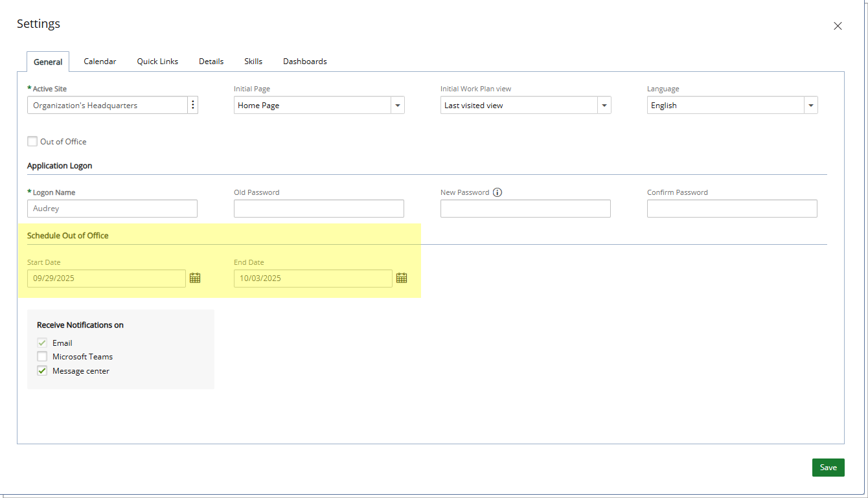View the Details tab
The width and height of the screenshot is (868, 498).
211,61
